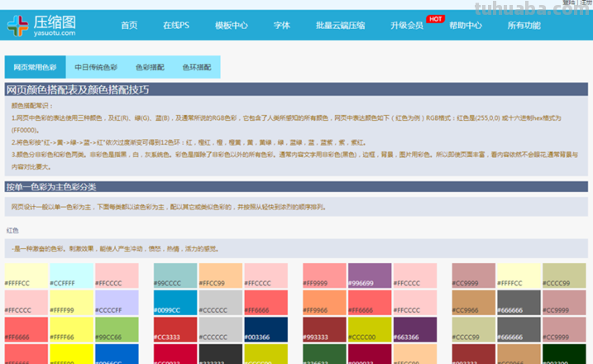The image size is (593, 364).
Task: Pick the #CCFFFF light cyan swatch
Action: pyautogui.click(x=71, y=275)
